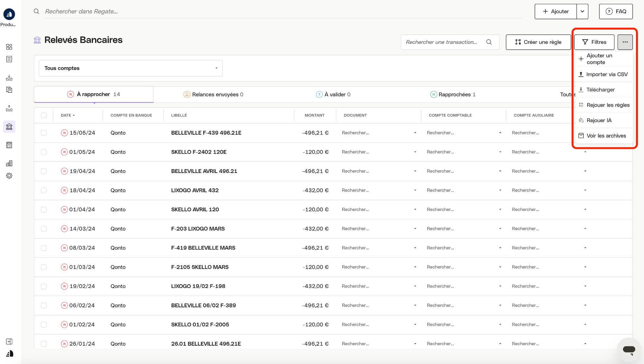Screen dimensions: 644x364
Task: Click status icon of 06/02/24 transaction
Action: (64, 305)
